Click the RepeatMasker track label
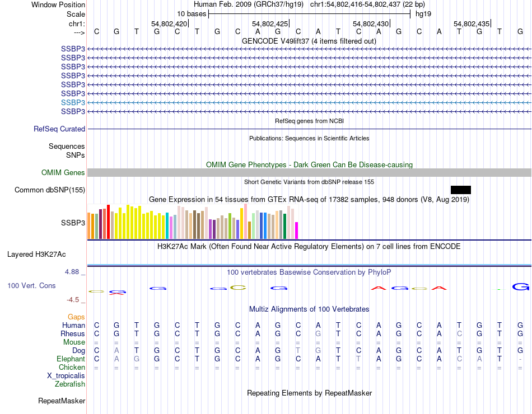Image resolution: width=532 pixels, height=414 pixels. [62, 401]
